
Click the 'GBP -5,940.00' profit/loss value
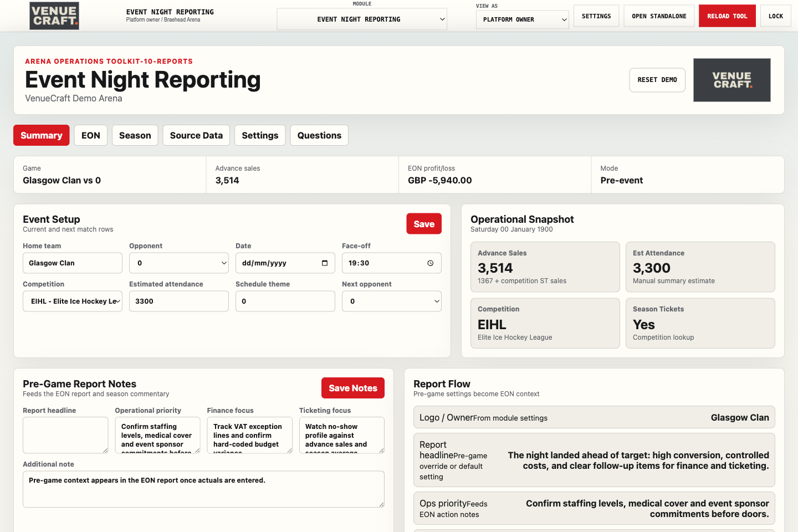tap(440, 180)
